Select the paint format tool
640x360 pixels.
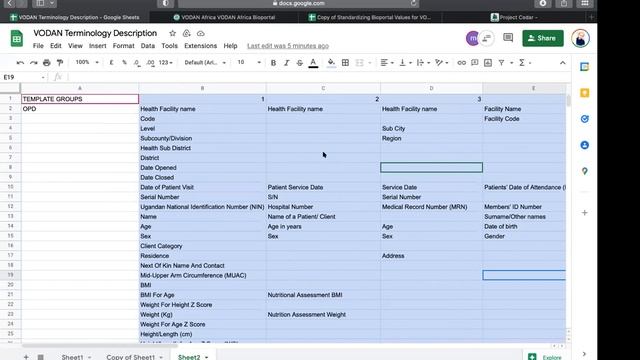[60, 63]
